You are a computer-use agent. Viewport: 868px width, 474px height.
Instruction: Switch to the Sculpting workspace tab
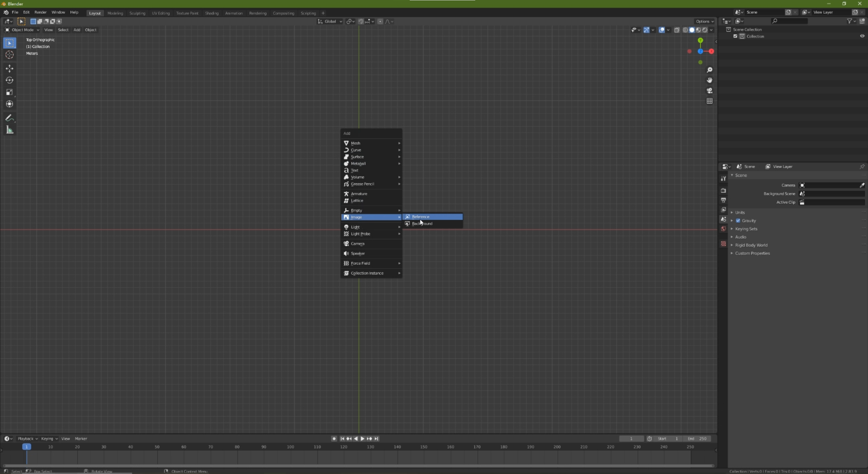point(137,13)
